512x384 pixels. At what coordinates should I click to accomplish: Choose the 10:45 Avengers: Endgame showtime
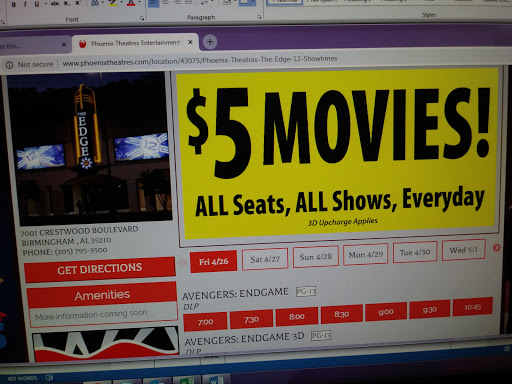tap(473, 307)
